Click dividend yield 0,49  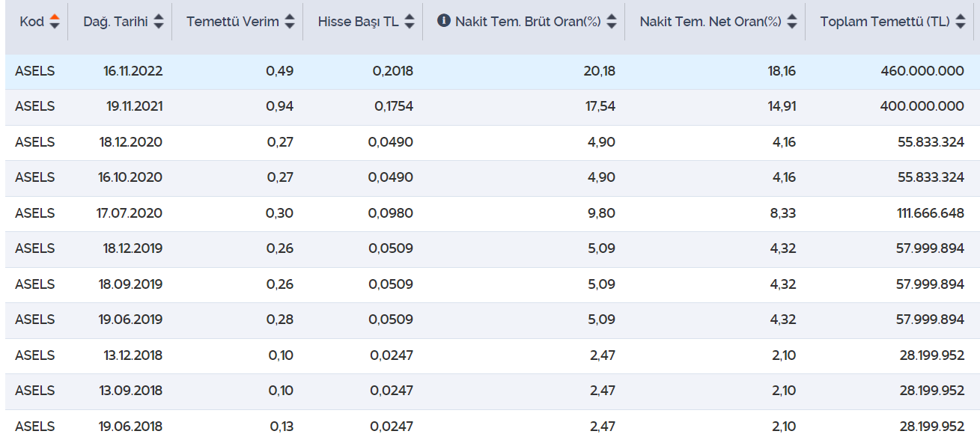click(x=280, y=71)
